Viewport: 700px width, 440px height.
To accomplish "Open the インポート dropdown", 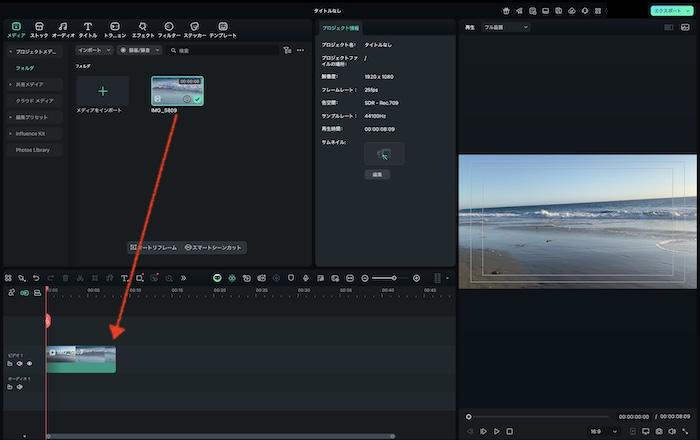I will click(94, 50).
